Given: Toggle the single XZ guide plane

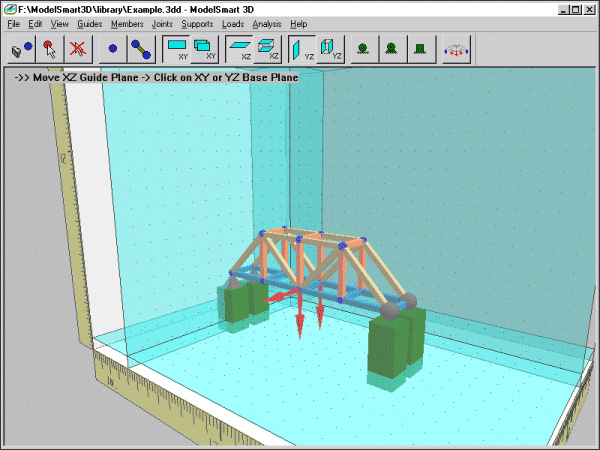Looking at the screenshot, I should click(239, 49).
